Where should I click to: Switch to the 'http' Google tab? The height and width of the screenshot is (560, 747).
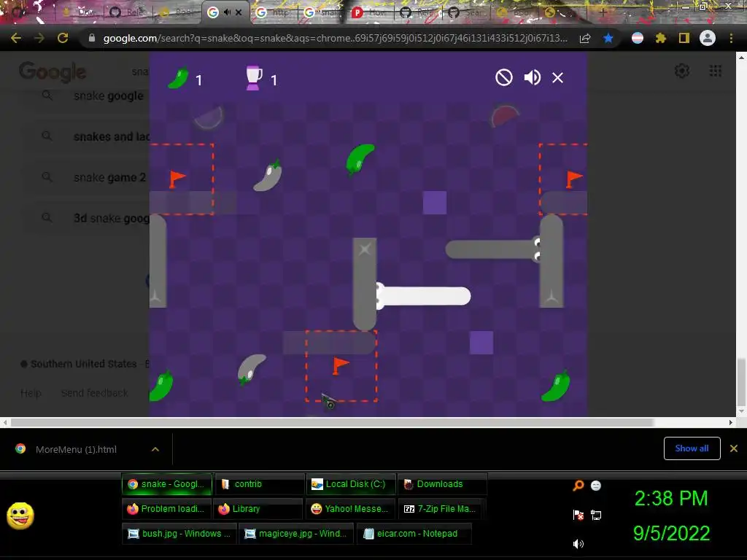coord(274,12)
